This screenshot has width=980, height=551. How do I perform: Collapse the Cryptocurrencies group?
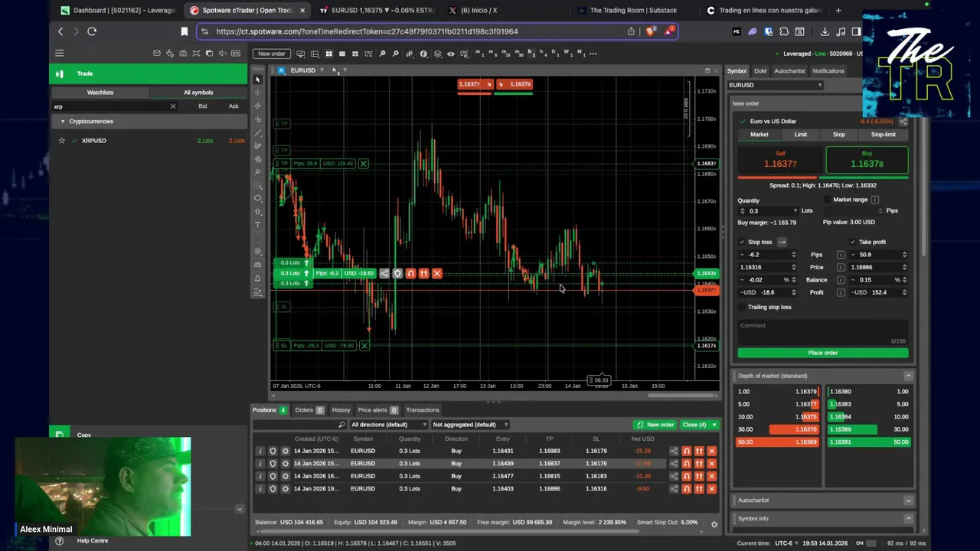coord(63,121)
